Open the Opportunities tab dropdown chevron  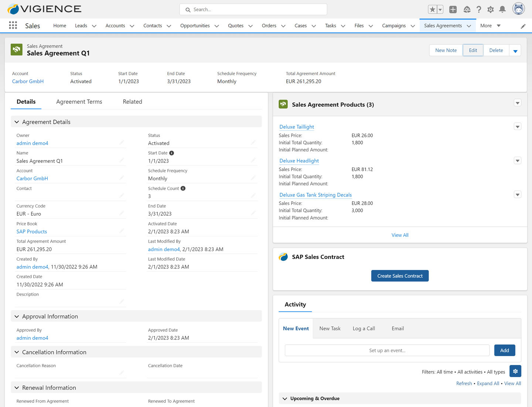pyautogui.click(x=217, y=26)
